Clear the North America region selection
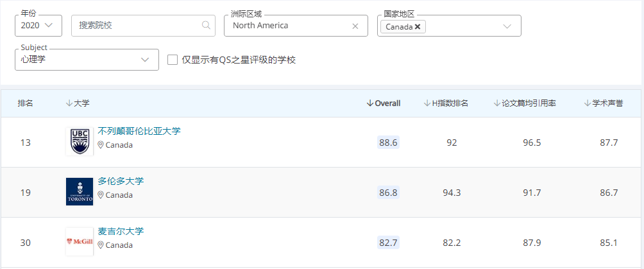Viewport: 644px width, 269px height. (355, 26)
